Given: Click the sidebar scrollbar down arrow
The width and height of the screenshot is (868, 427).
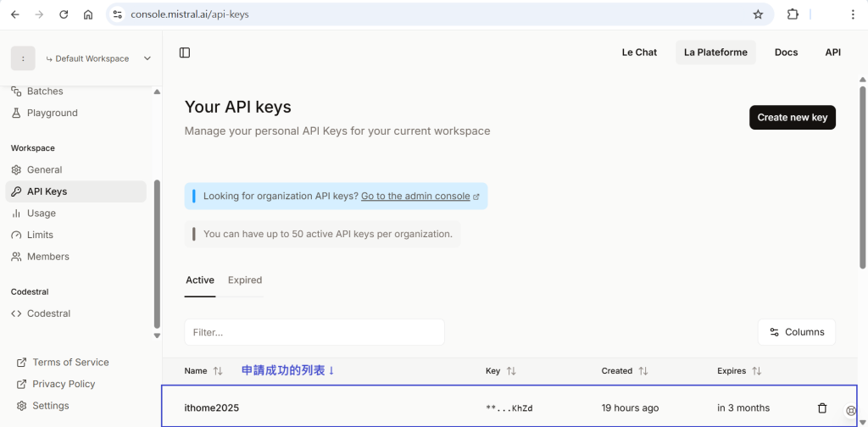Looking at the screenshot, I should click(157, 335).
